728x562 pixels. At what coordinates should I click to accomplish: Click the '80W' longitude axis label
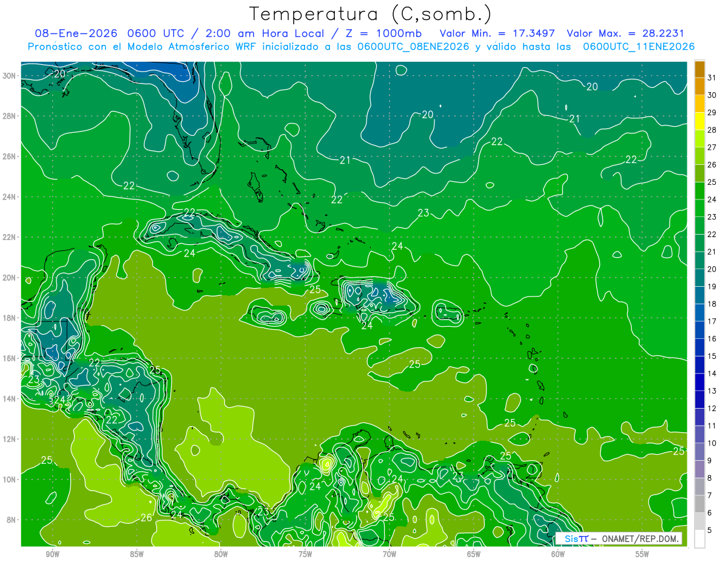click(221, 555)
